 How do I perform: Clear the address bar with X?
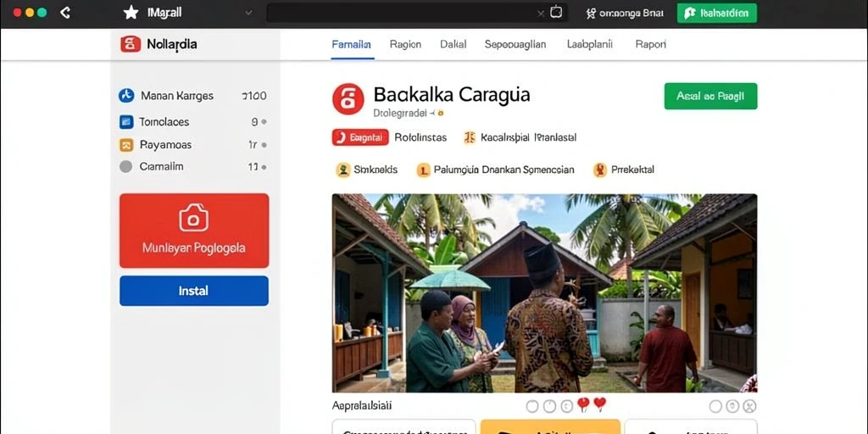click(541, 14)
